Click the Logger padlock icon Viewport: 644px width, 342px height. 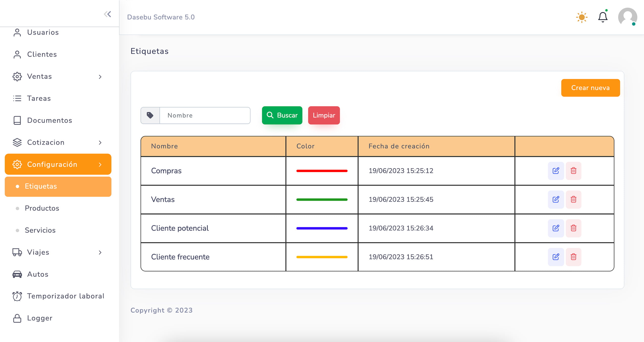point(17,318)
